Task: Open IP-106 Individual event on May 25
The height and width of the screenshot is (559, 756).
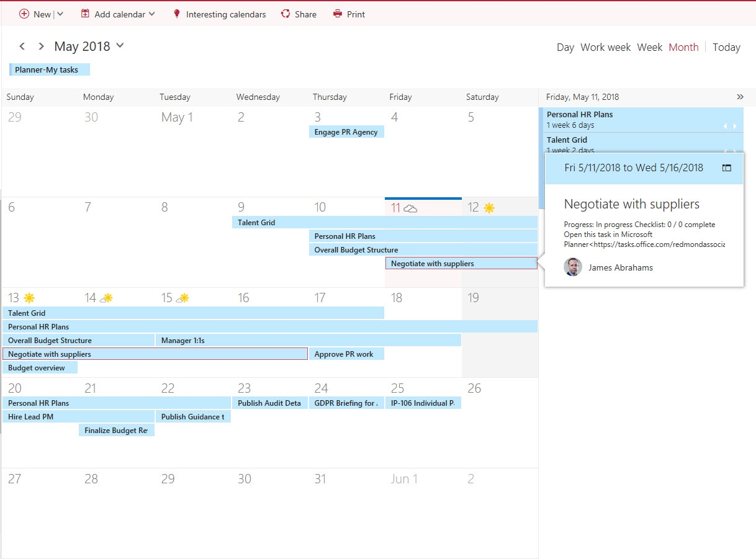Action: coord(423,403)
